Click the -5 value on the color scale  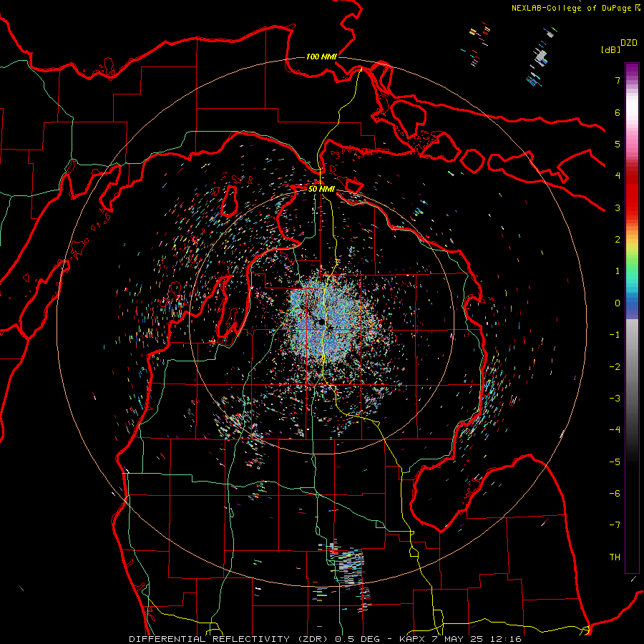[615, 462]
